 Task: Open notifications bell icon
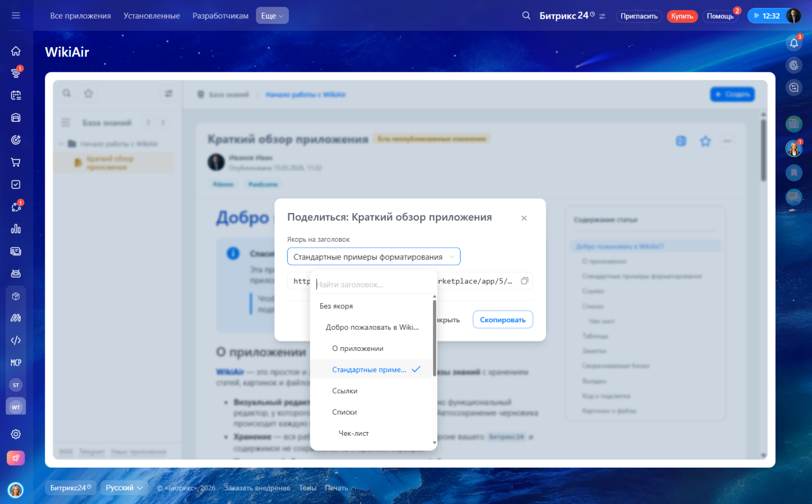tap(794, 43)
